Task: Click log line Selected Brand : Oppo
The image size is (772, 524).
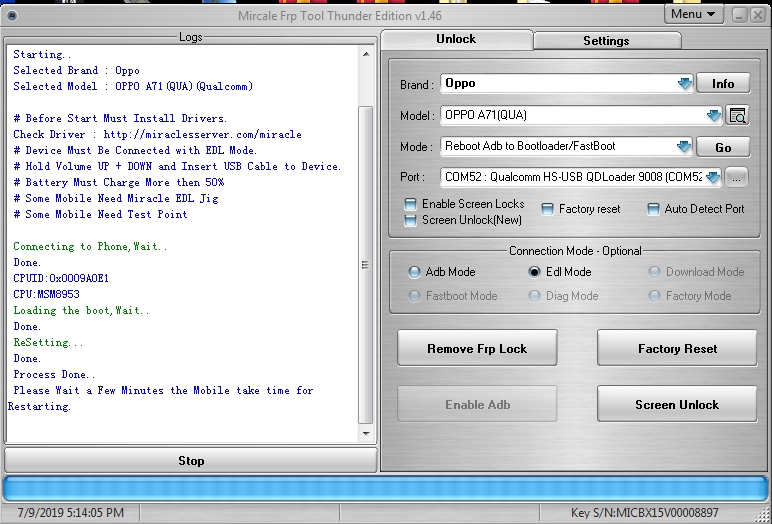Action: click(x=76, y=70)
